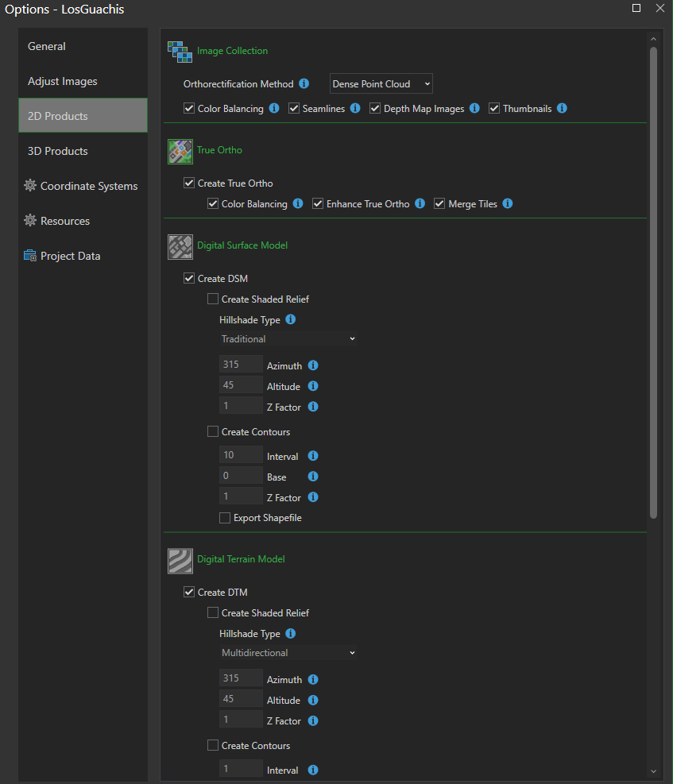Click the info icon beside Enhance True Ortho

point(420,204)
